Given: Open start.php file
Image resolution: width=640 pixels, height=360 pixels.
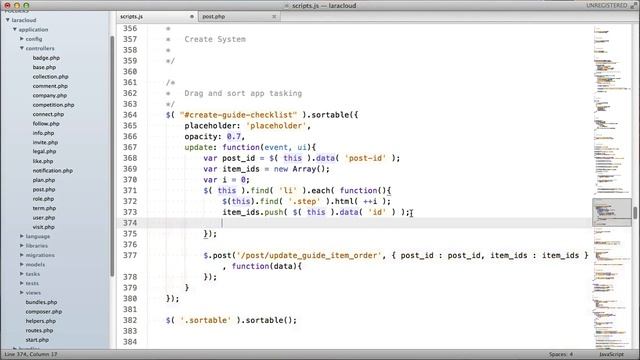Looking at the screenshot, I should pos(37,340).
